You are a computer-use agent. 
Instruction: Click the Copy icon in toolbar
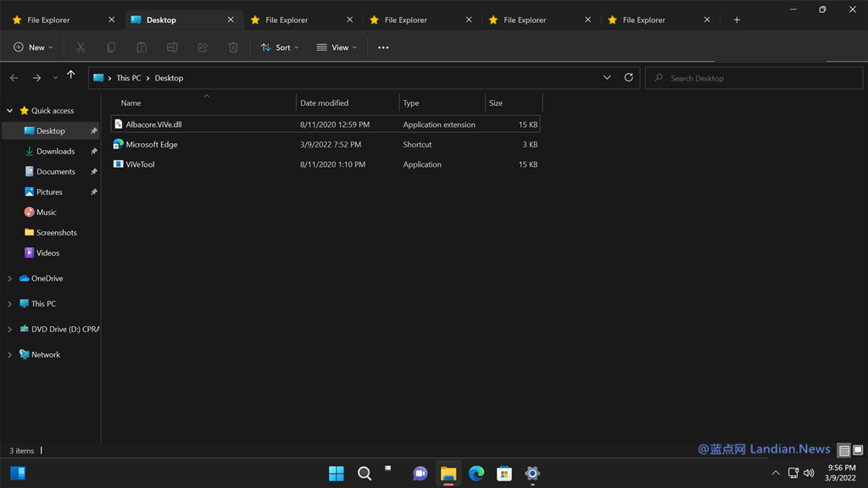(111, 47)
